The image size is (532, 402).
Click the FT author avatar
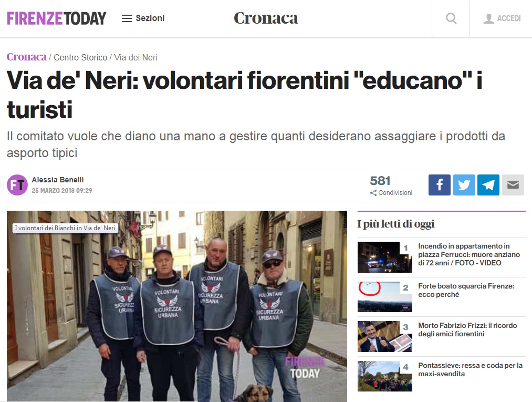[x=17, y=185]
